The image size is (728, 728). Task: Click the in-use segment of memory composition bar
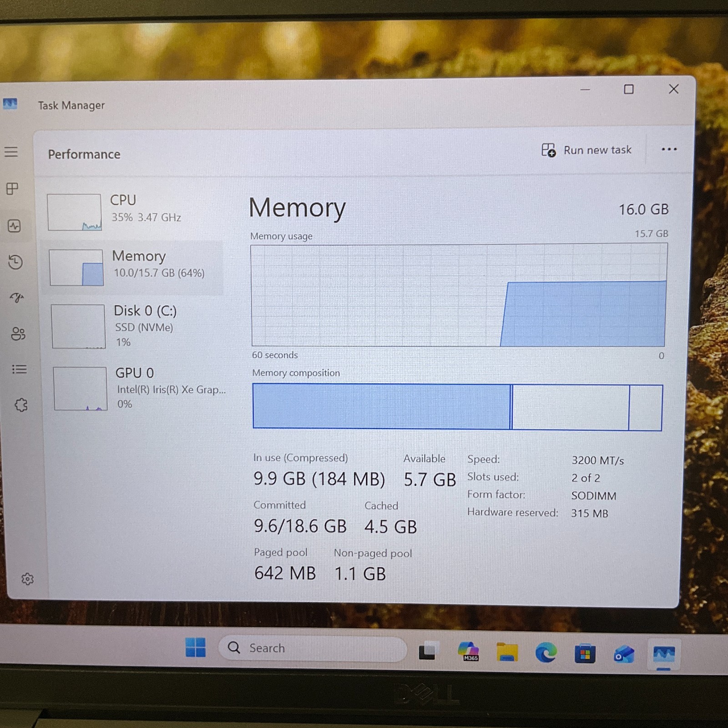(381, 406)
